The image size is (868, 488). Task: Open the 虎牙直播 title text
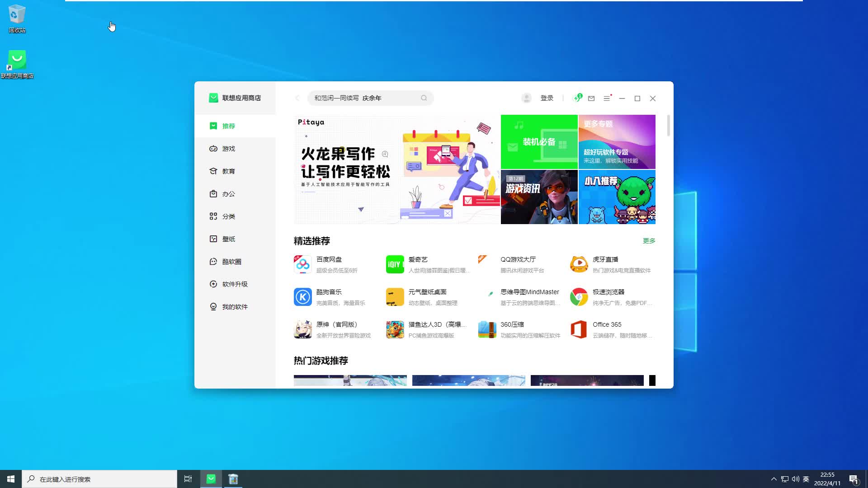605,259
